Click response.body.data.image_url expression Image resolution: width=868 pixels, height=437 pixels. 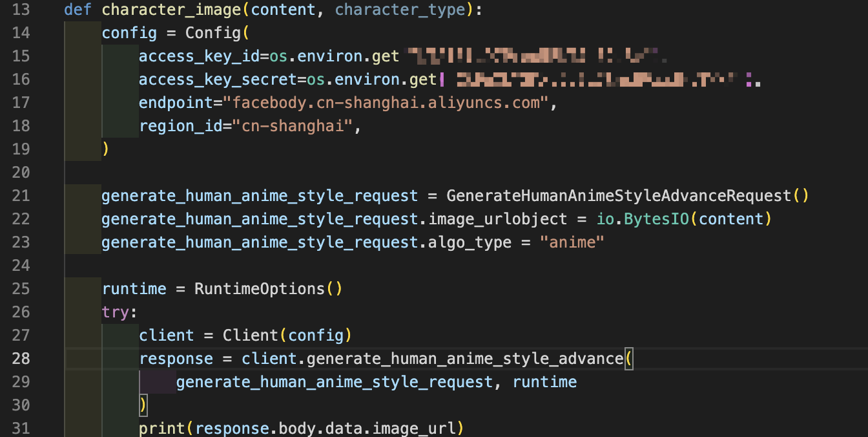(325, 429)
